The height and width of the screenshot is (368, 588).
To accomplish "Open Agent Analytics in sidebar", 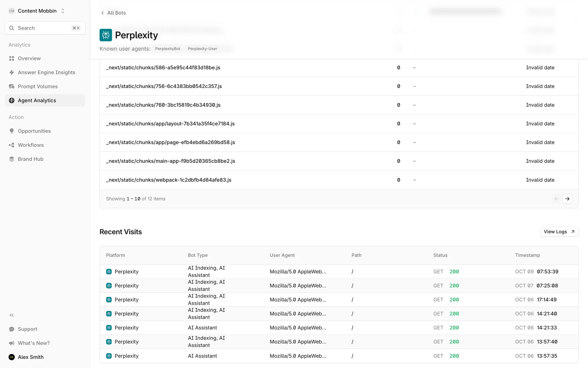I will [x=37, y=101].
